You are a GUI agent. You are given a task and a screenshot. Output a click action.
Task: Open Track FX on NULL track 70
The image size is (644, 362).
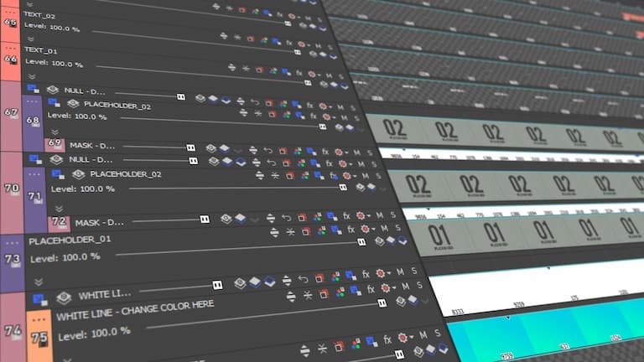(x=329, y=163)
